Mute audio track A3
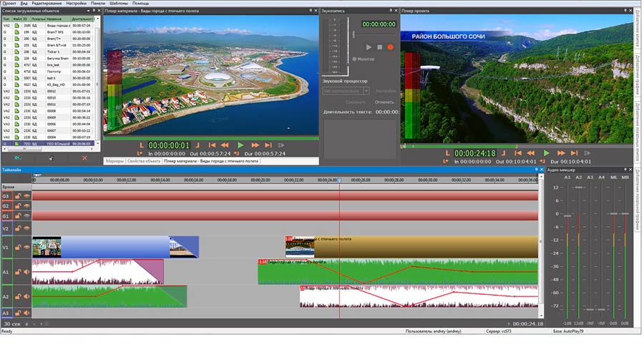Screen dimensions: 644x345 tap(26, 313)
